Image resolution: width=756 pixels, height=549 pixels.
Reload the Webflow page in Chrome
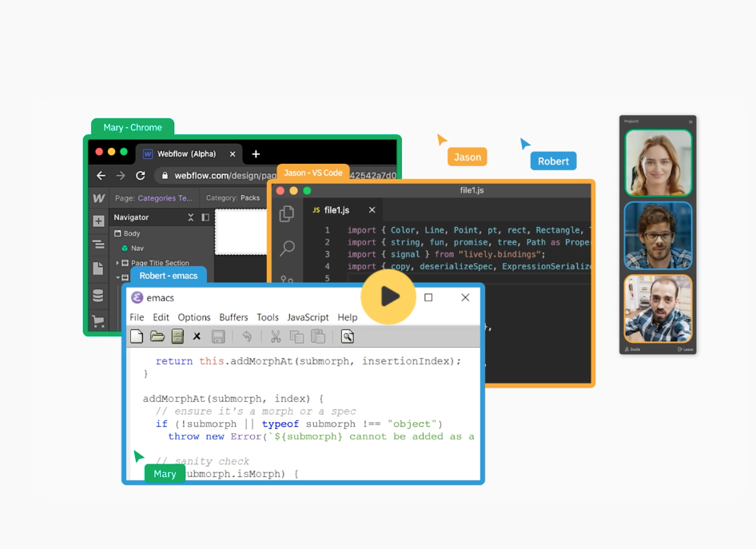pos(141,176)
